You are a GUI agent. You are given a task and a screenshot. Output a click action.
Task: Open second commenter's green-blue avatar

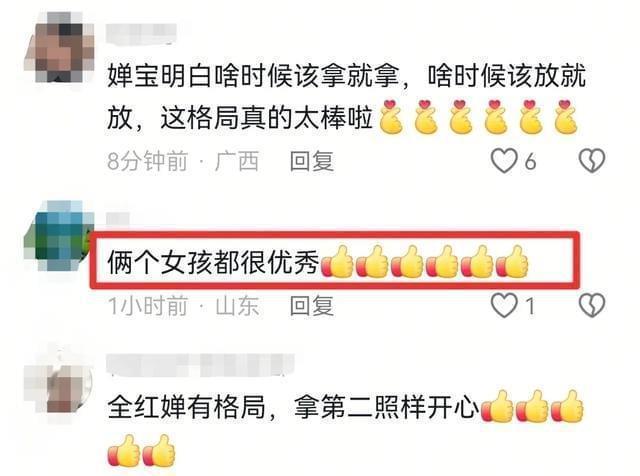point(60,236)
